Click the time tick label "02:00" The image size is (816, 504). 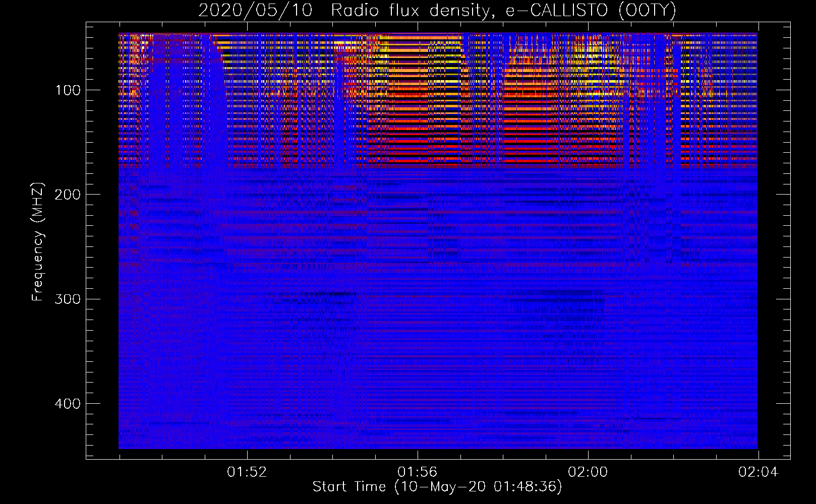click(588, 472)
